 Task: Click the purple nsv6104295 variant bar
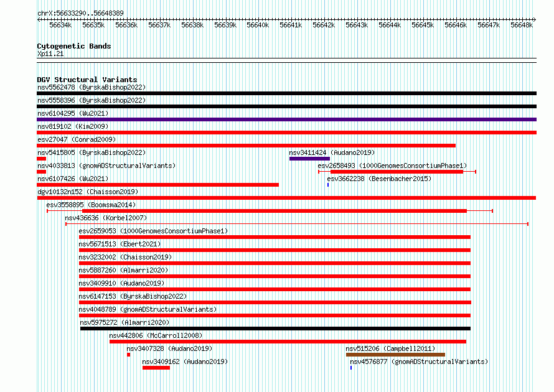coord(286,119)
